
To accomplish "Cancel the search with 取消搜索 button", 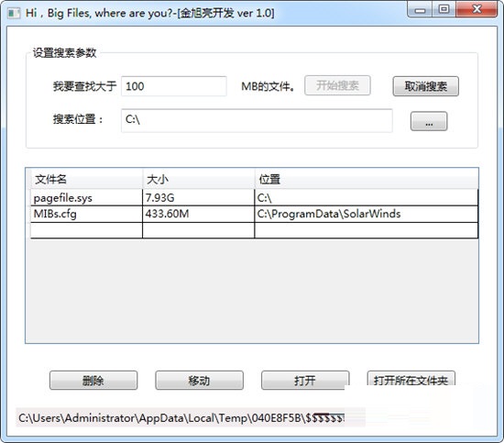I will tap(425, 86).
